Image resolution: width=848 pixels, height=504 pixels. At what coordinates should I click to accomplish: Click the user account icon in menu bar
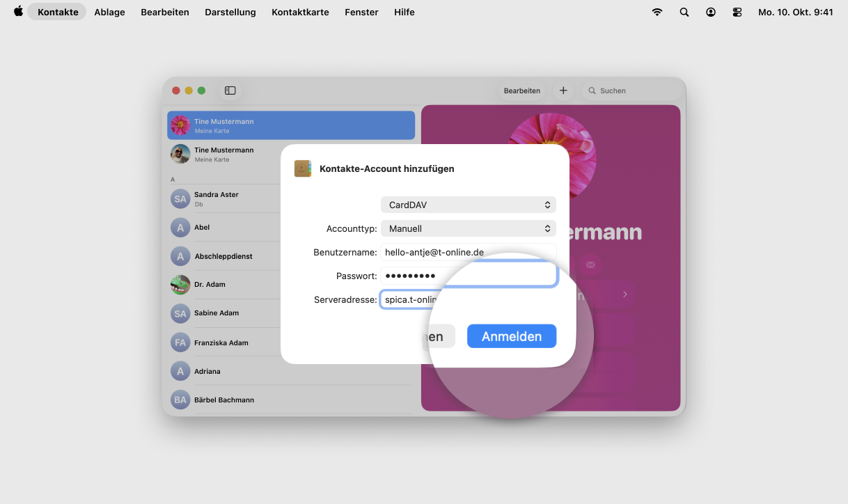(710, 12)
